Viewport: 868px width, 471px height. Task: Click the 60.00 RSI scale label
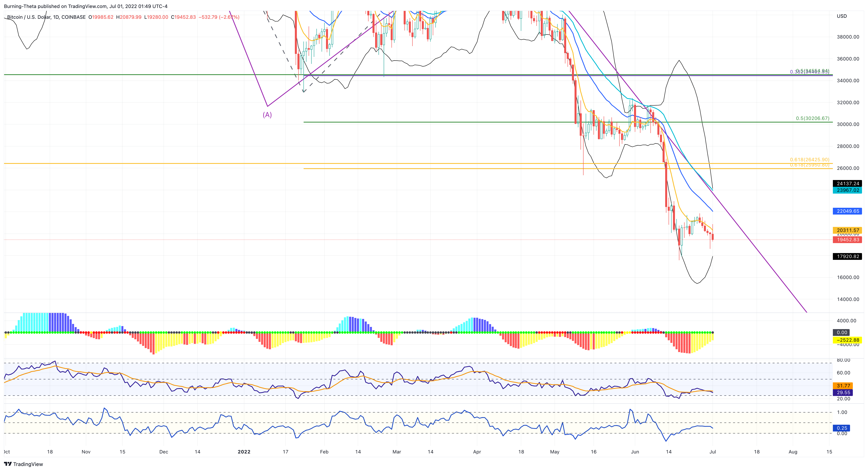843,373
